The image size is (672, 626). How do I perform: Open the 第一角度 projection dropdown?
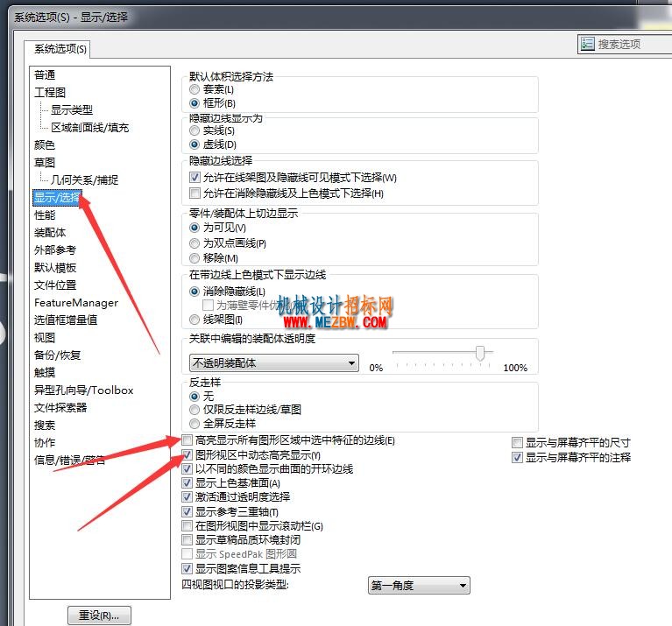[x=419, y=586]
